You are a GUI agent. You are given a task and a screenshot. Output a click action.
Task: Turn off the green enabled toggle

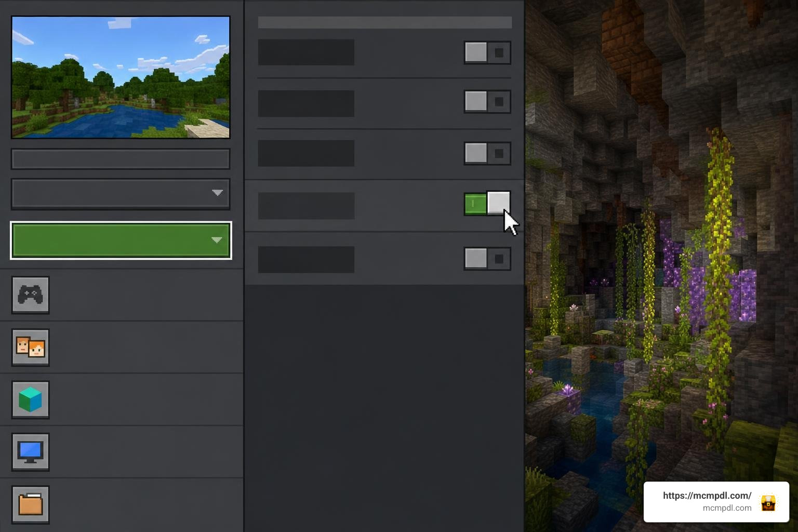(487, 203)
